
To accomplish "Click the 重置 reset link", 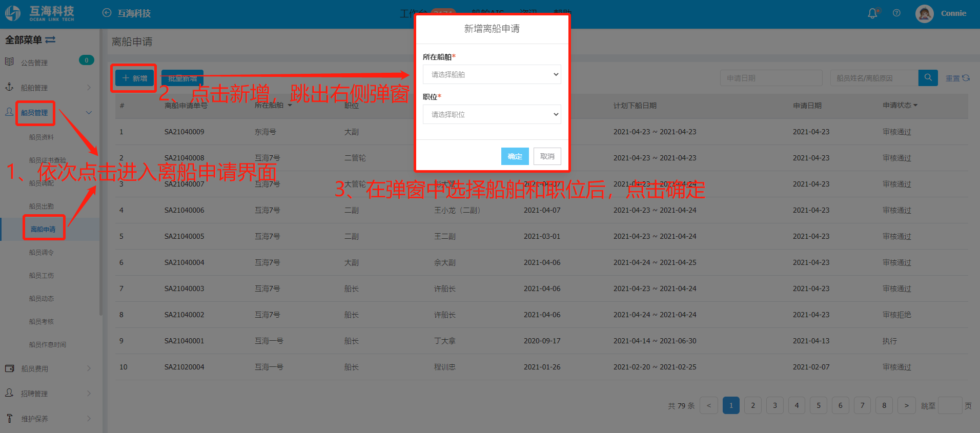I will pos(952,78).
